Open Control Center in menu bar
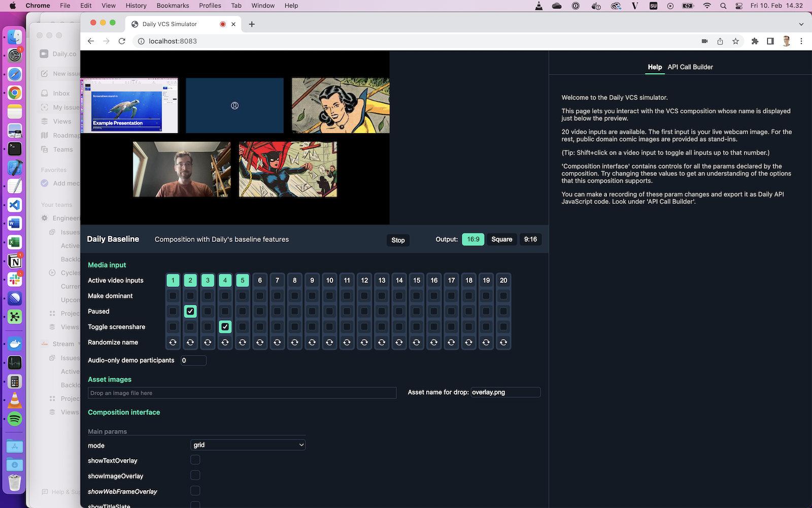 (x=739, y=6)
